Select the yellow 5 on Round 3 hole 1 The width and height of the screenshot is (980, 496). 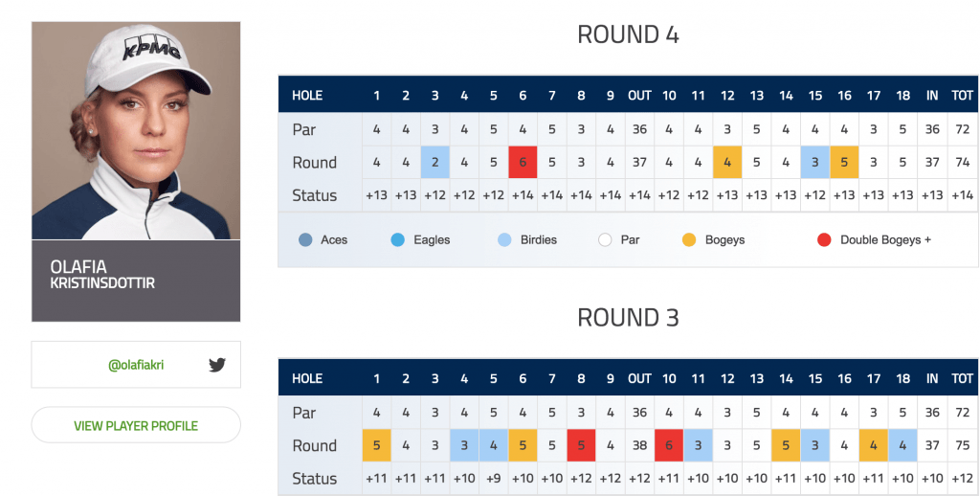click(376, 445)
